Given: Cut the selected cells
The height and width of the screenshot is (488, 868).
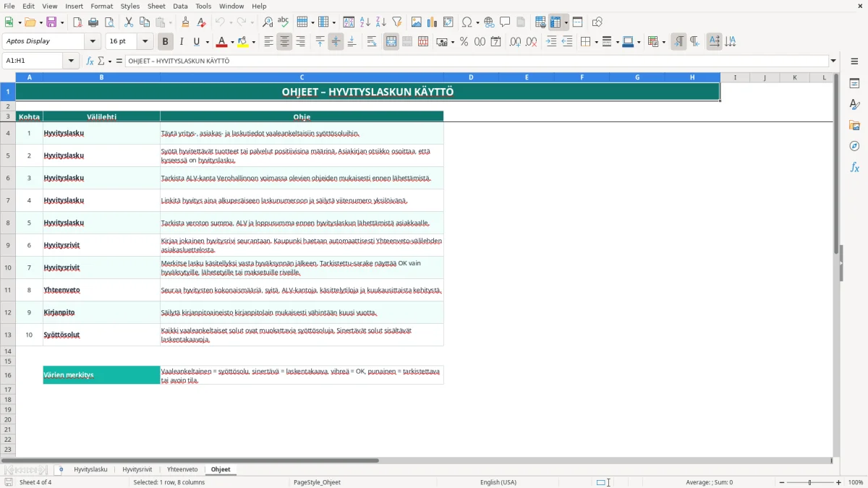Looking at the screenshot, I should pos(129,22).
